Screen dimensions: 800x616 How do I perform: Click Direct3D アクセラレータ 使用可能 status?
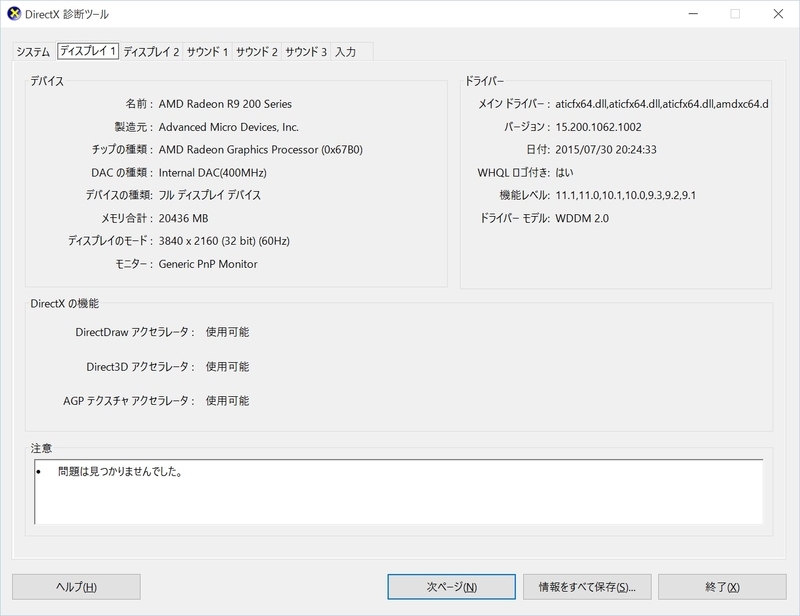pos(227,367)
